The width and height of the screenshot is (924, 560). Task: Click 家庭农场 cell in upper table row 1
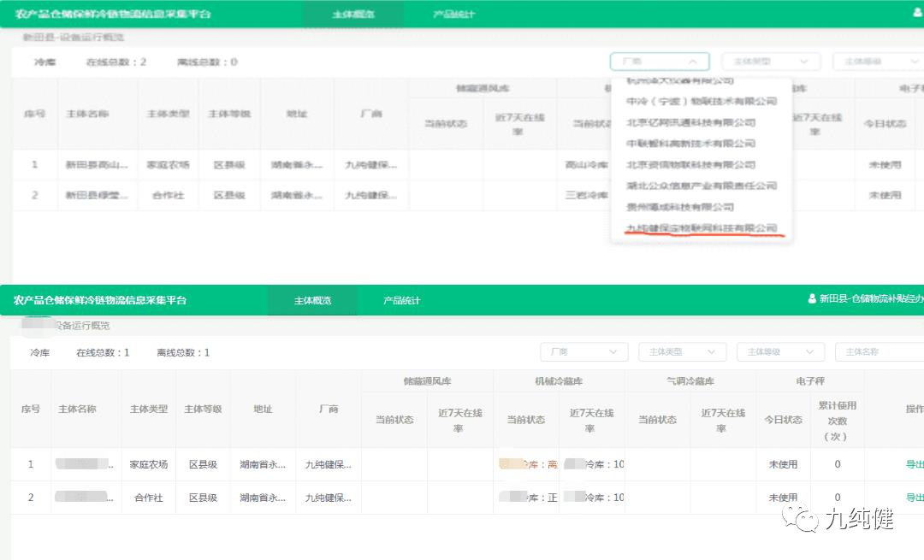pyautogui.click(x=168, y=165)
